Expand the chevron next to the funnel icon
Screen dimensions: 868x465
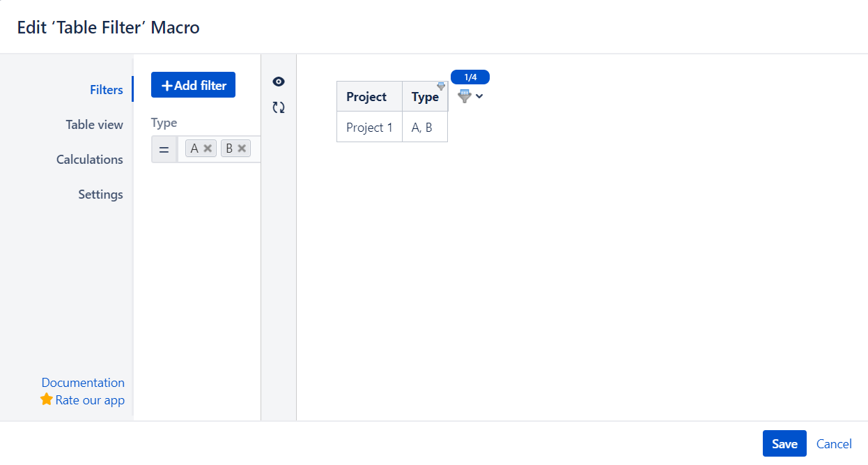(478, 96)
